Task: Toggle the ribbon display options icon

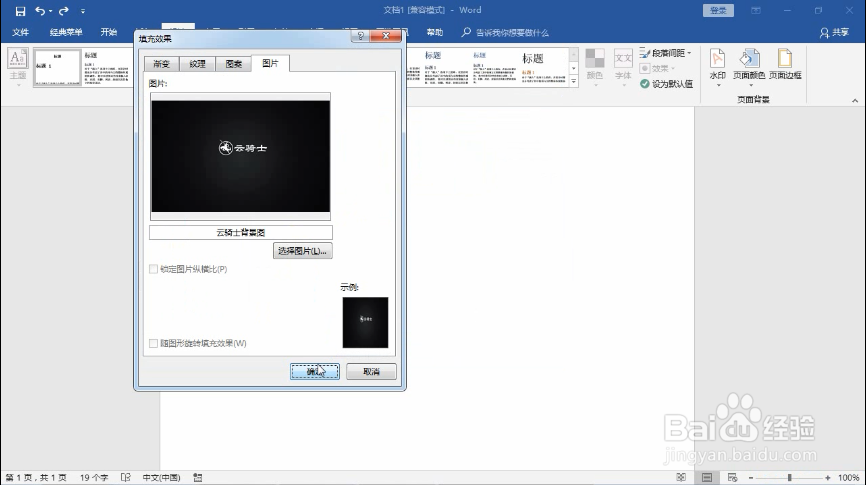Action: tap(756, 10)
